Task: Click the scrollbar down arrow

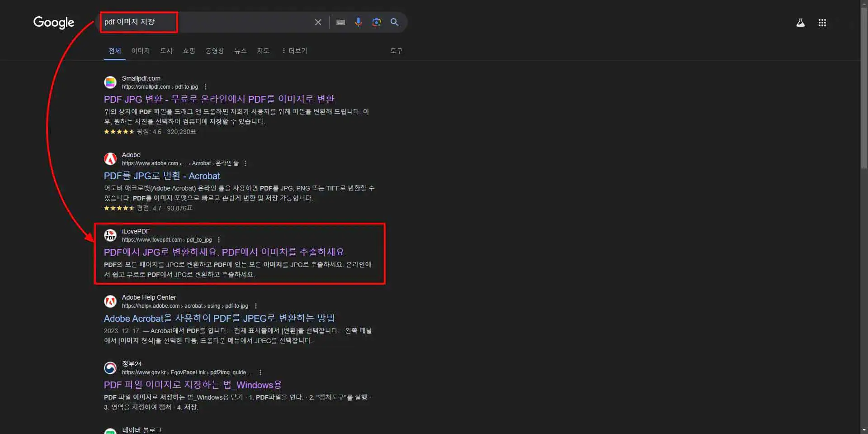Action: tap(864, 430)
